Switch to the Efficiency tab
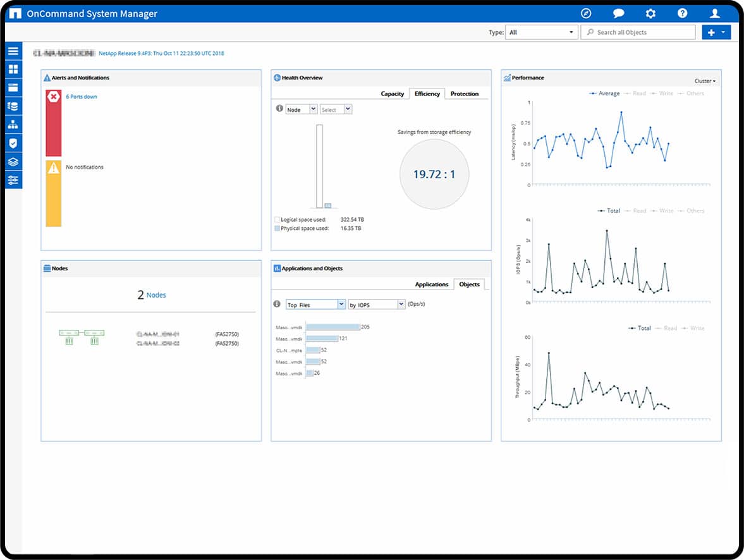Viewport: 744px width, 560px height. click(427, 94)
